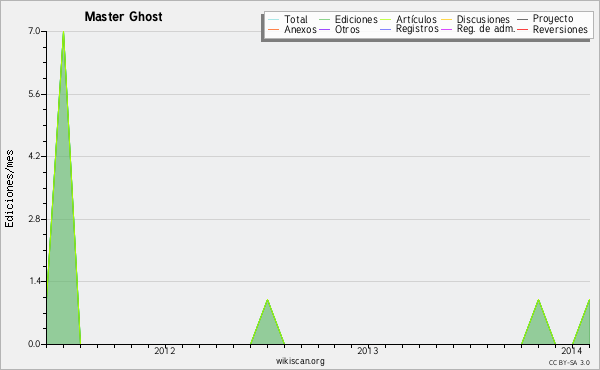Image resolution: width=600 pixels, height=370 pixels.
Task: Click the y-axis label '7.0'
Action: 34,31
